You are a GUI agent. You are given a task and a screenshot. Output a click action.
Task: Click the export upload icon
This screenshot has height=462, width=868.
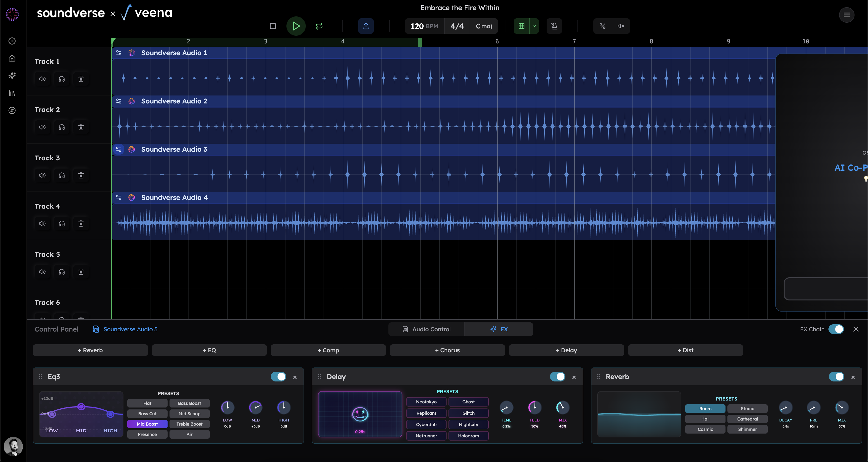(x=366, y=26)
